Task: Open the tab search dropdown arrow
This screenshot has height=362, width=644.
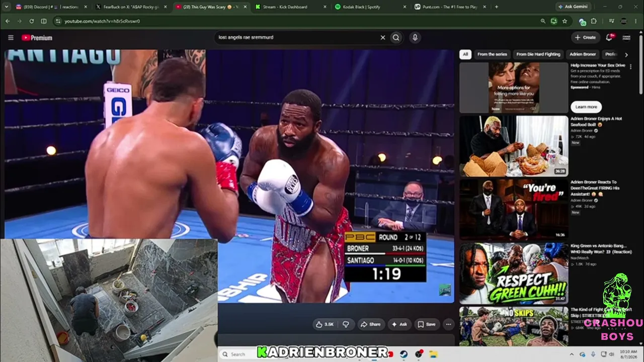Action: coord(8,7)
